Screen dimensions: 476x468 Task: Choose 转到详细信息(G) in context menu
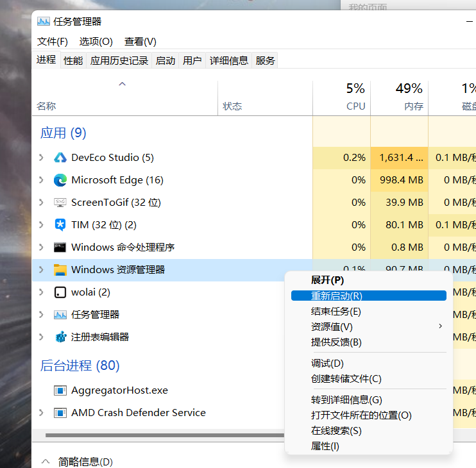(368, 400)
